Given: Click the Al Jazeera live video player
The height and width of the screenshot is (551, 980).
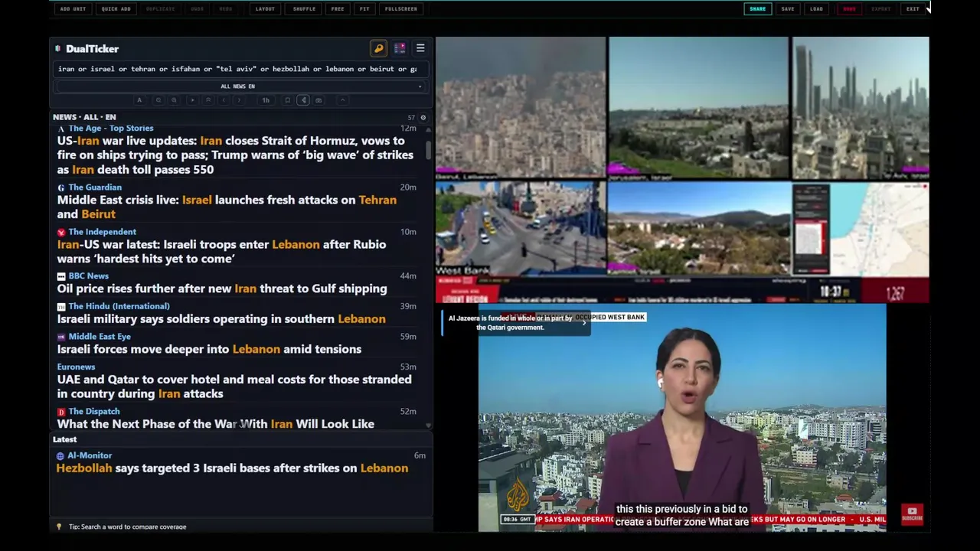Looking at the screenshot, I should (682, 417).
